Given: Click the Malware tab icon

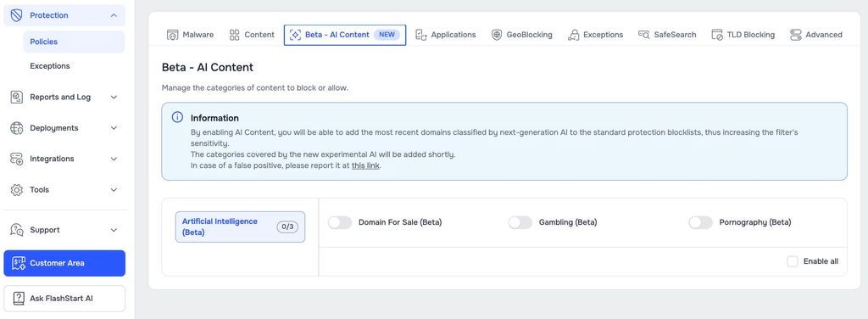Looking at the screenshot, I should click(x=172, y=35).
